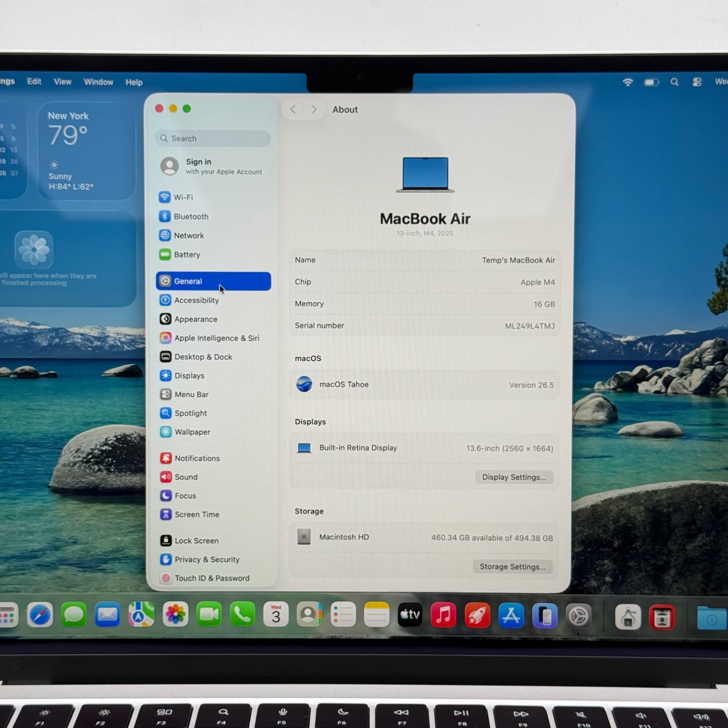Open Displays in the settings sidebar

tap(214, 376)
